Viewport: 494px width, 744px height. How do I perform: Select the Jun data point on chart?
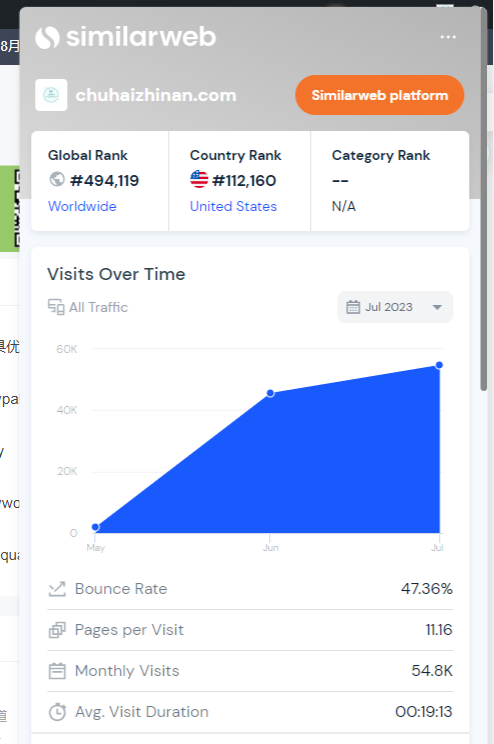coord(270,393)
